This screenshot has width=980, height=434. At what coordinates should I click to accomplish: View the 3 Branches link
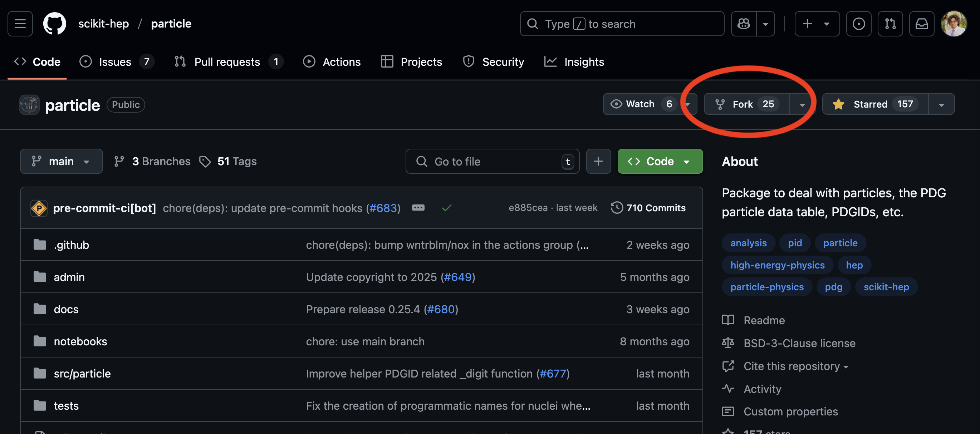[x=152, y=161]
